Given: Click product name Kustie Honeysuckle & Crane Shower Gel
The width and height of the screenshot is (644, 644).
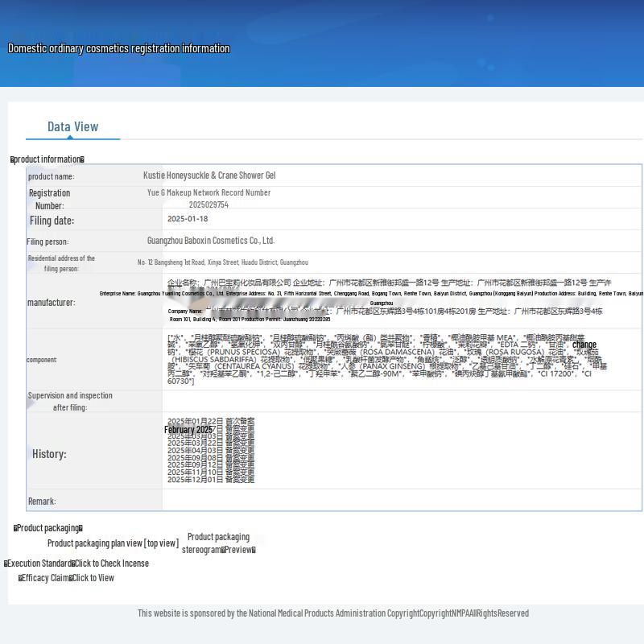Looking at the screenshot, I should pyautogui.click(x=209, y=175).
